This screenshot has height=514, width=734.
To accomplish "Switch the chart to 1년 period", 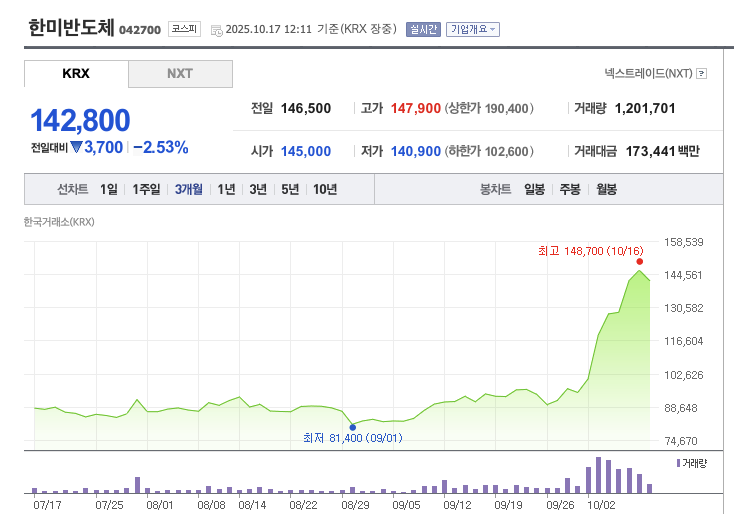I will pyautogui.click(x=226, y=189).
